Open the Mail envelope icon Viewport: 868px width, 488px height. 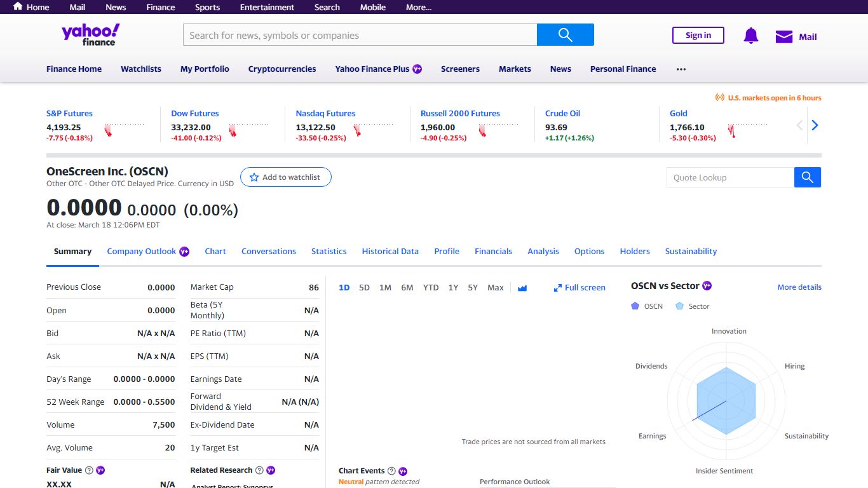(x=784, y=37)
